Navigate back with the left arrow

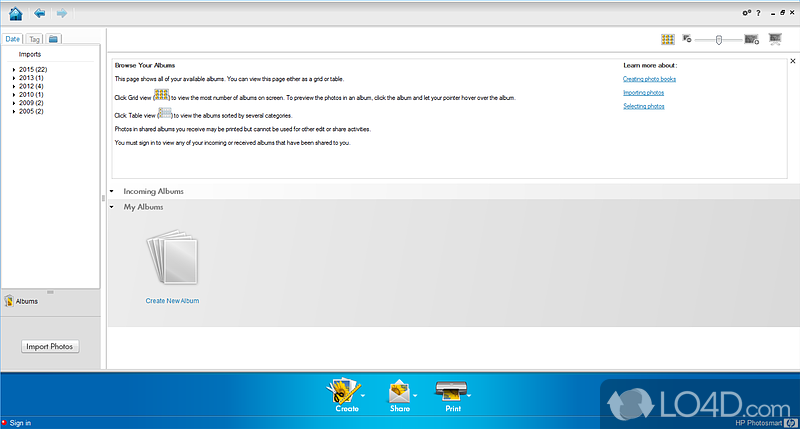pyautogui.click(x=39, y=13)
